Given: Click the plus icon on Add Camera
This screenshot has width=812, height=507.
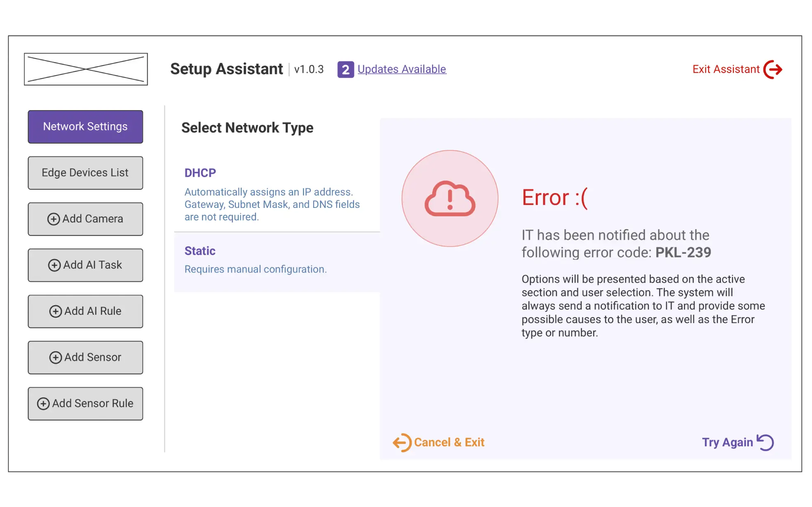Looking at the screenshot, I should pyautogui.click(x=54, y=219).
